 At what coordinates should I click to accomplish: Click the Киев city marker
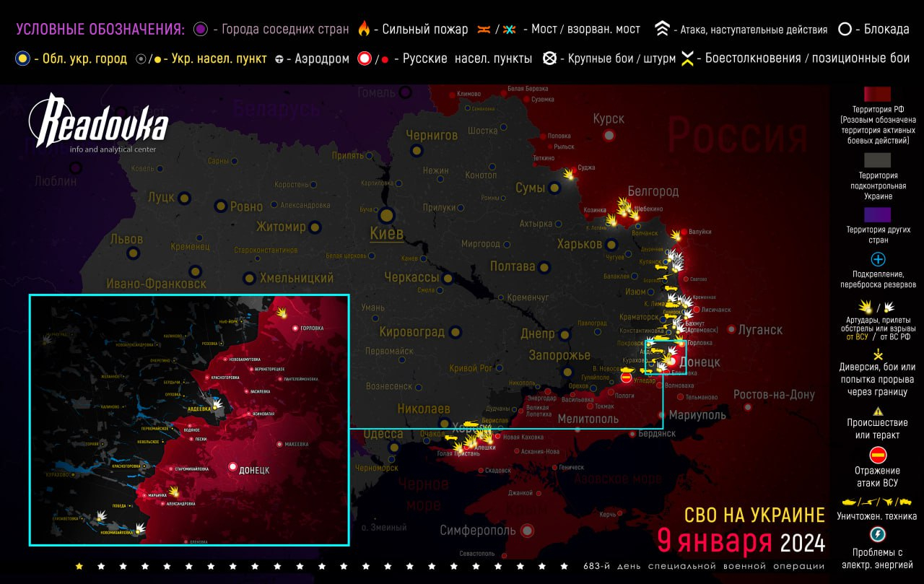(386, 214)
